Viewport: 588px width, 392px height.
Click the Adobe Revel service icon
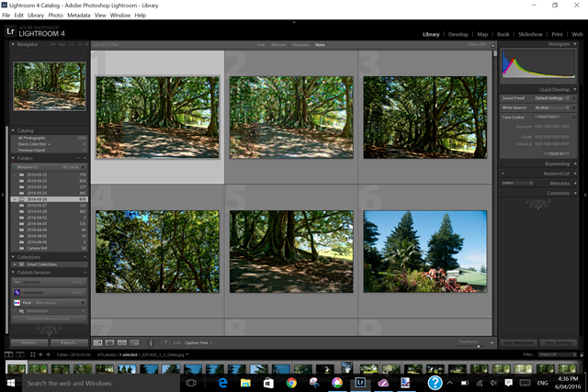coord(17,292)
